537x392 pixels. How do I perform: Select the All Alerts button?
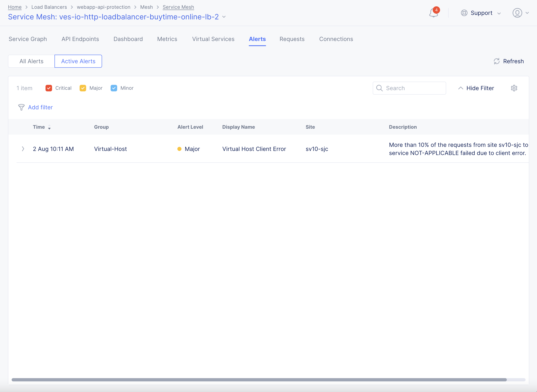(31, 61)
